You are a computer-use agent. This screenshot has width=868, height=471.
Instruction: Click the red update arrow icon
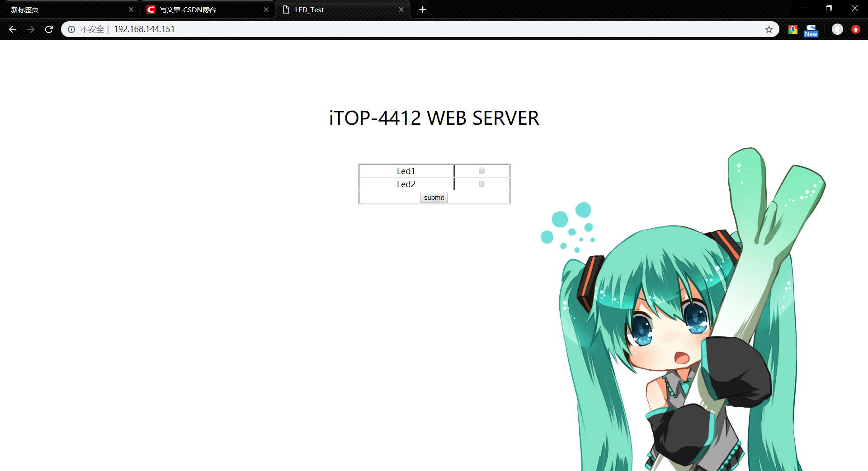[x=856, y=29]
